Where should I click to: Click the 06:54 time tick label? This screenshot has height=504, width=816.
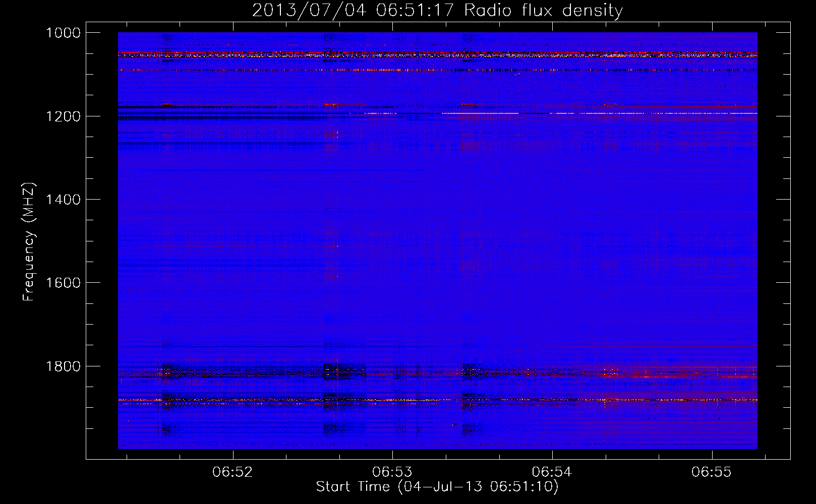pos(552,472)
